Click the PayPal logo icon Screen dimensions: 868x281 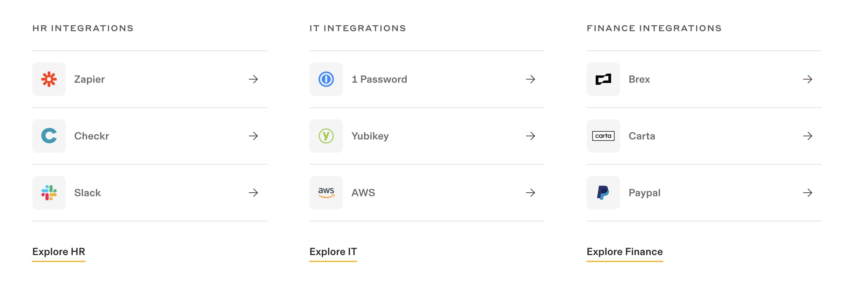pyautogui.click(x=603, y=193)
